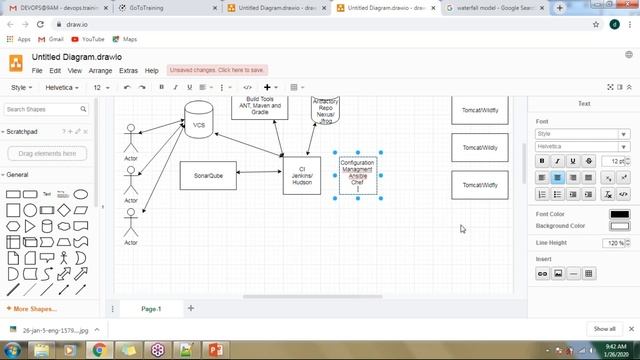
Task: Select the cylinder shape in General palette
Action: click(x=47, y=226)
